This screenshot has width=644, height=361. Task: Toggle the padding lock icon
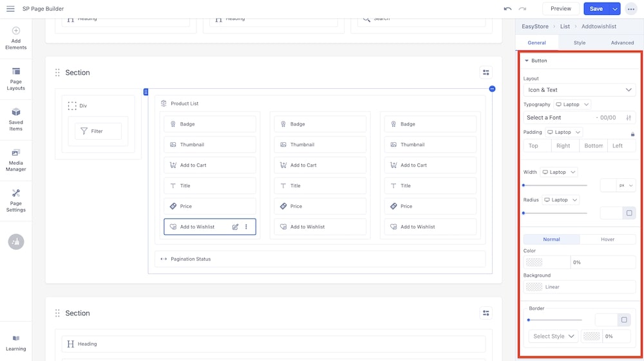coord(632,134)
